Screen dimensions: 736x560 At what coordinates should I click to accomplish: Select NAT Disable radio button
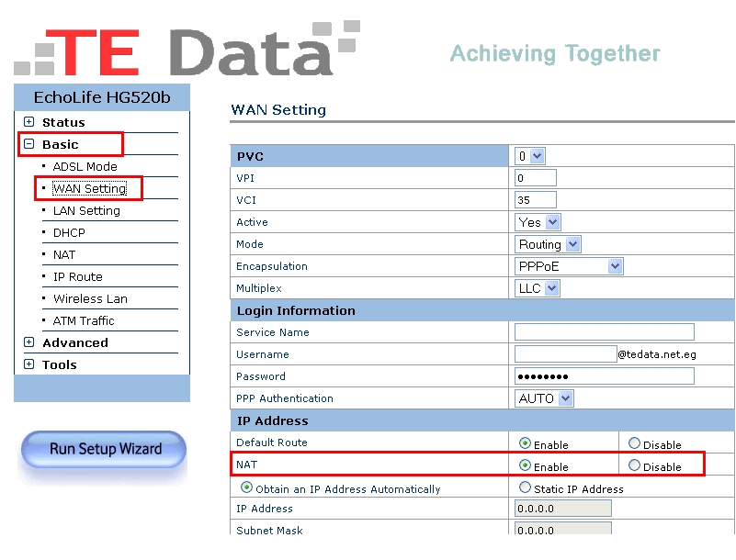[x=634, y=466]
